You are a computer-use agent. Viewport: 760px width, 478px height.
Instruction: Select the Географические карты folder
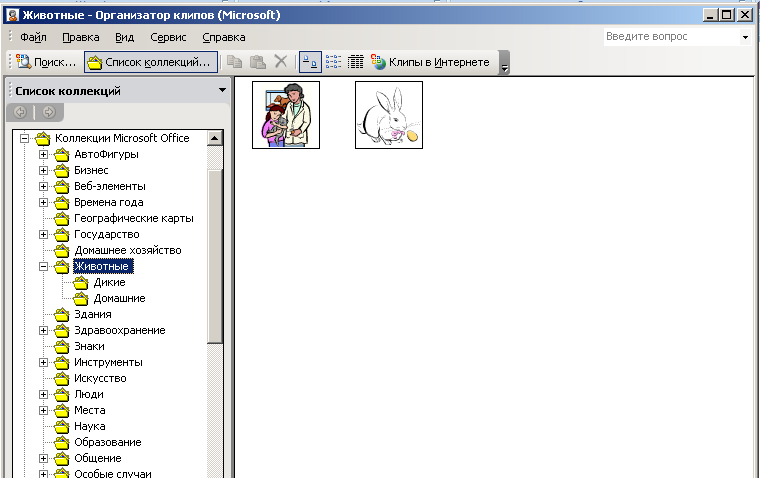click(x=134, y=219)
